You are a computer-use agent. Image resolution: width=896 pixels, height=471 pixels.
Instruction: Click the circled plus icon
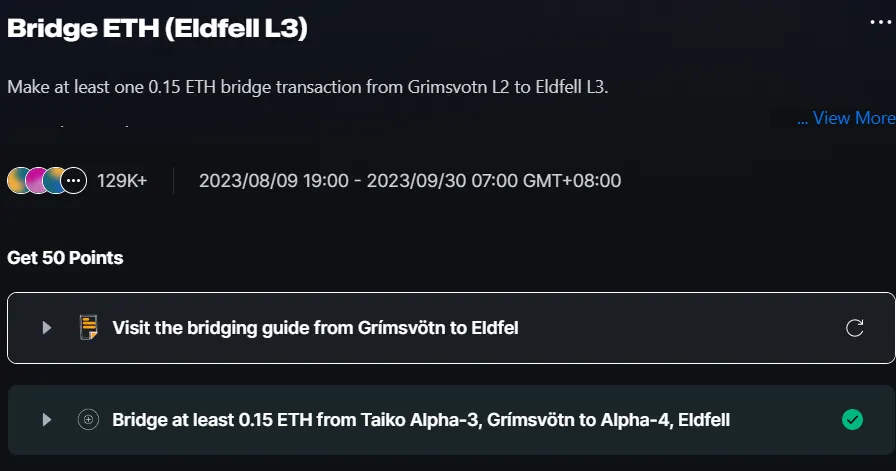(x=88, y=420)
